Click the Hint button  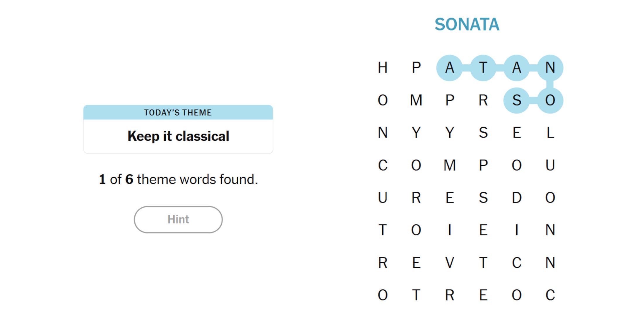point(178,220)
